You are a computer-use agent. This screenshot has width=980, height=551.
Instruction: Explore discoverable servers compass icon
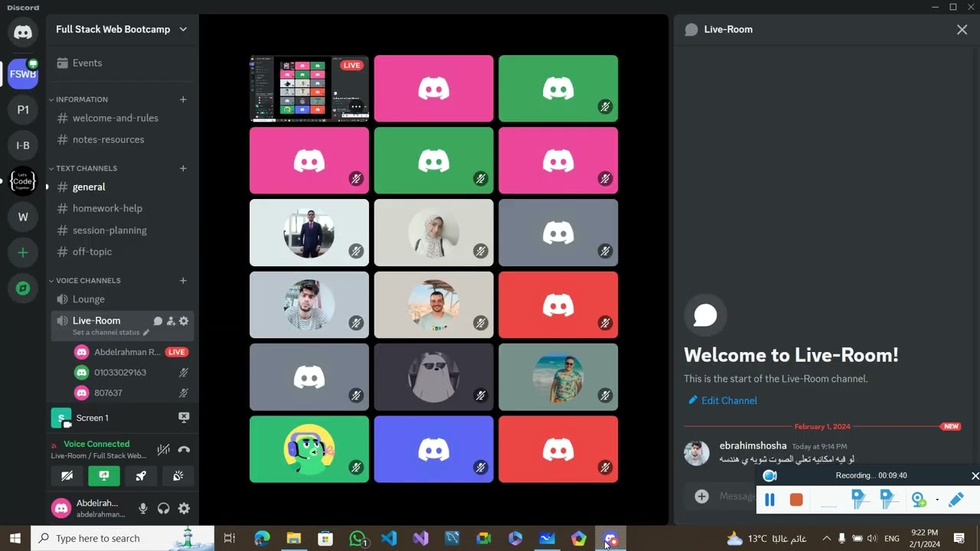[23, 289]
